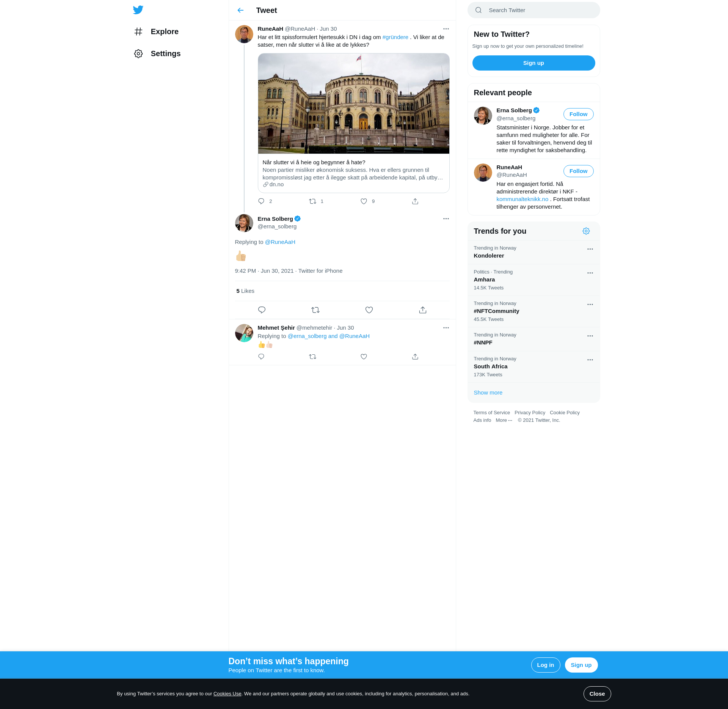Retweet RuneAaH's tweet
This screenshot has width=728, height=709.
pyautogui.click(x=312, y=201)
